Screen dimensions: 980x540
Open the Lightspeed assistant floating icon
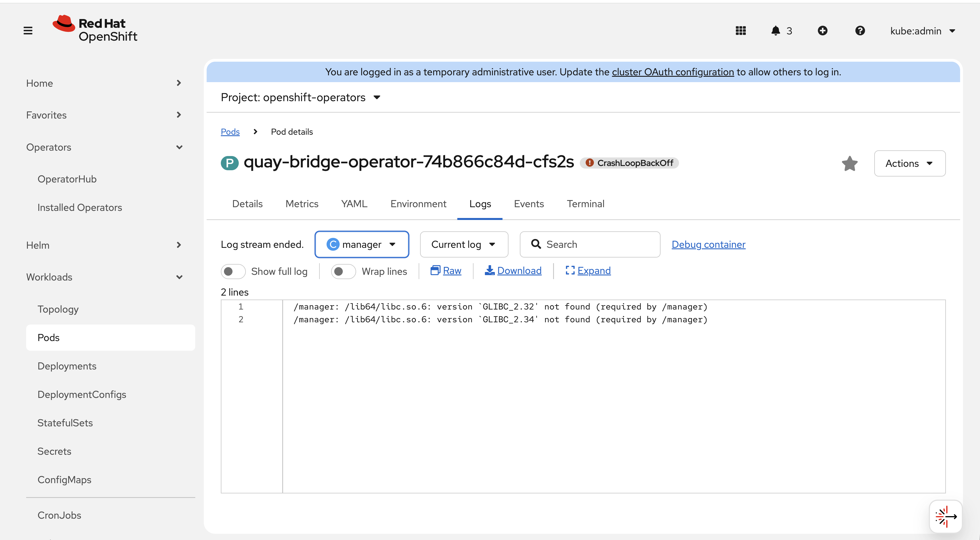pyautogui.click(x=945, y=516)
